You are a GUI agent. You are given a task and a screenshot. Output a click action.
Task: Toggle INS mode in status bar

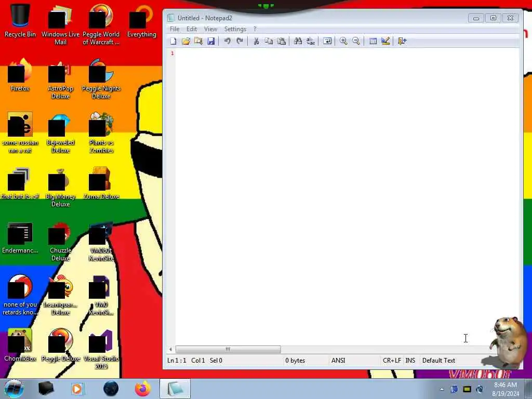click(x=410, y=361)
